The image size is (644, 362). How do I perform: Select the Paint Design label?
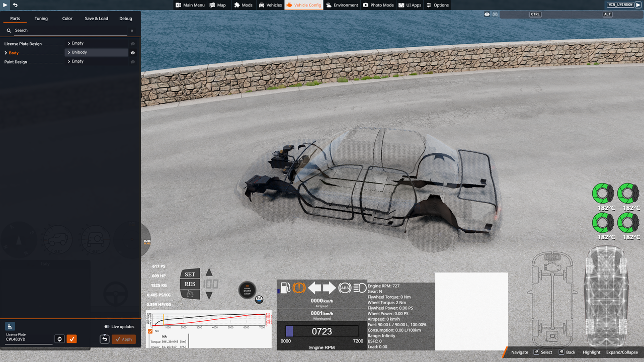16,62
